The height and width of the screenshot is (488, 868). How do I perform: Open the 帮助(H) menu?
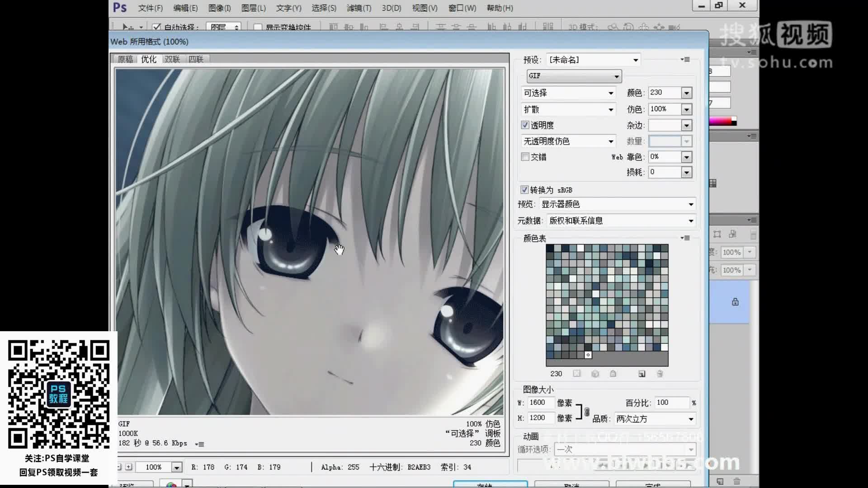pyautogui.click(x=500, y=8)
